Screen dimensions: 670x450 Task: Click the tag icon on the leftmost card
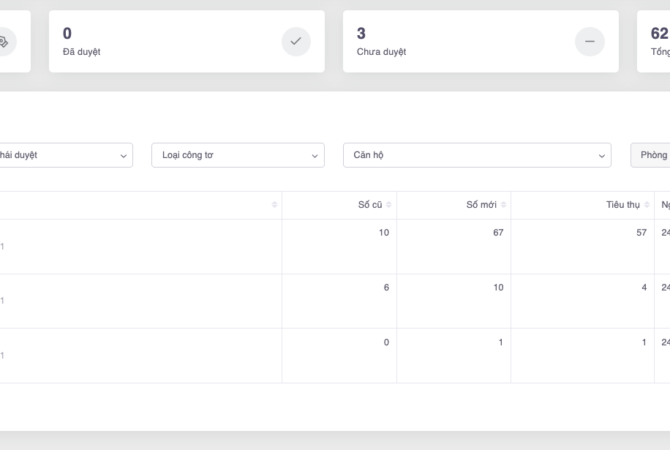[3, 41]
